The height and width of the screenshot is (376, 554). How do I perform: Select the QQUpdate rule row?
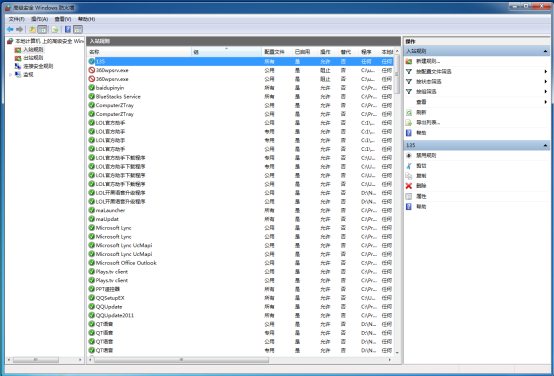click(240, 307)
